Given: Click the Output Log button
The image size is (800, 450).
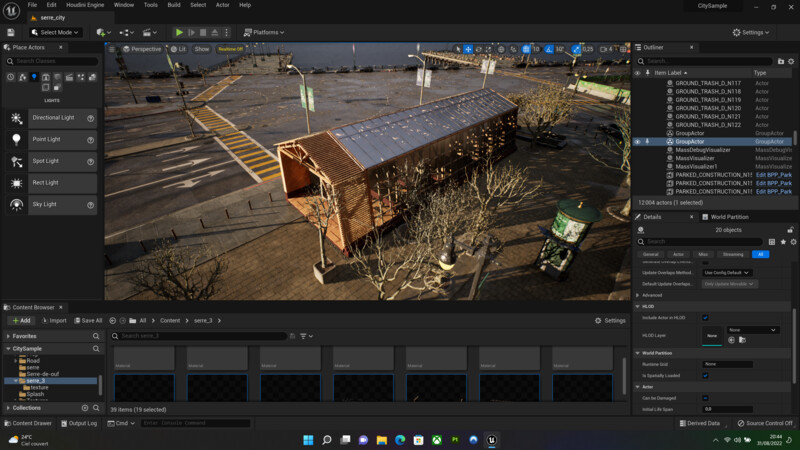Looking at the screenshot, I should click(80, 423).
